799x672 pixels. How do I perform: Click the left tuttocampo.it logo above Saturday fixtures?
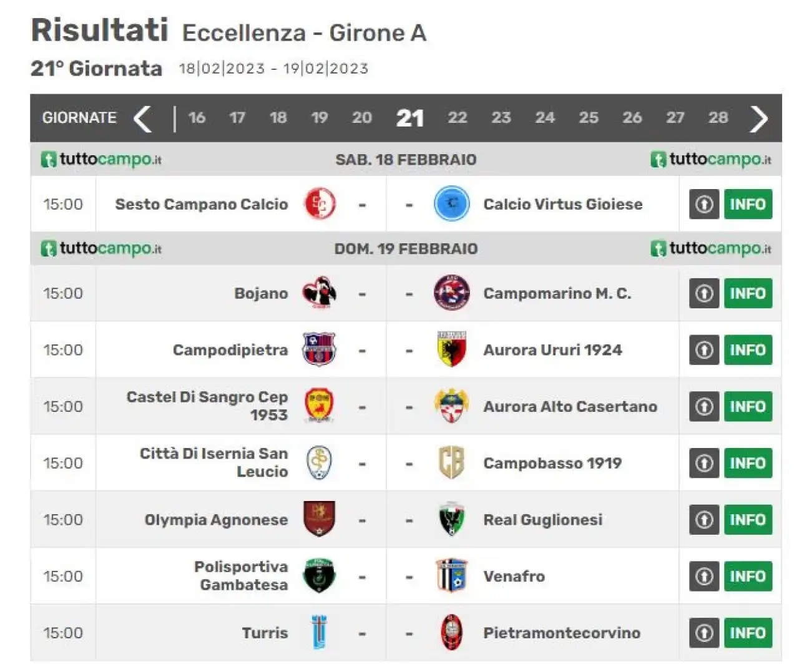click(x=101, y=159)
